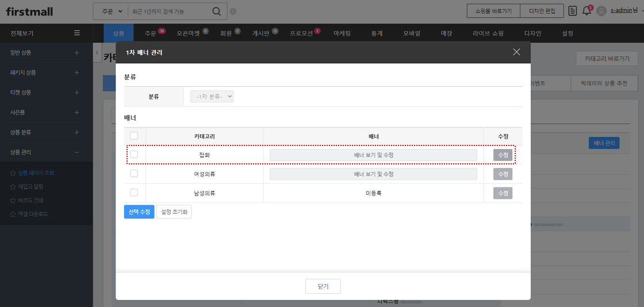Screen dimensions: 644x307
Task: Check the 남성의류 row checkbox
Action: coord(135,192)
